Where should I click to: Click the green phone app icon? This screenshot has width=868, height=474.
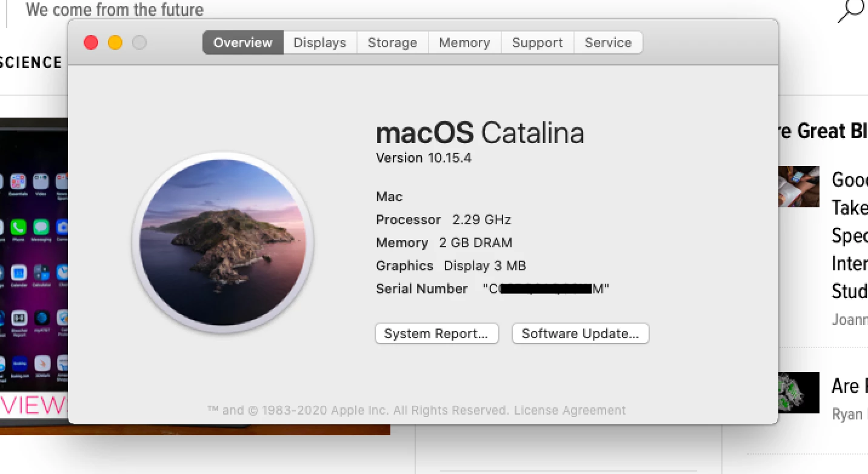coord(19,227)
